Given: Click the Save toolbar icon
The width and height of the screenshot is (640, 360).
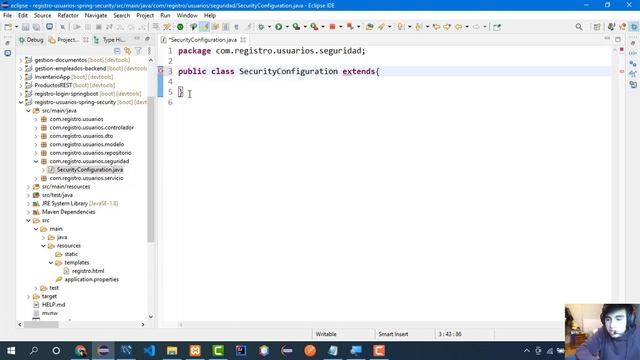Looking at the screenshot, I should click(x=25, y=27).
